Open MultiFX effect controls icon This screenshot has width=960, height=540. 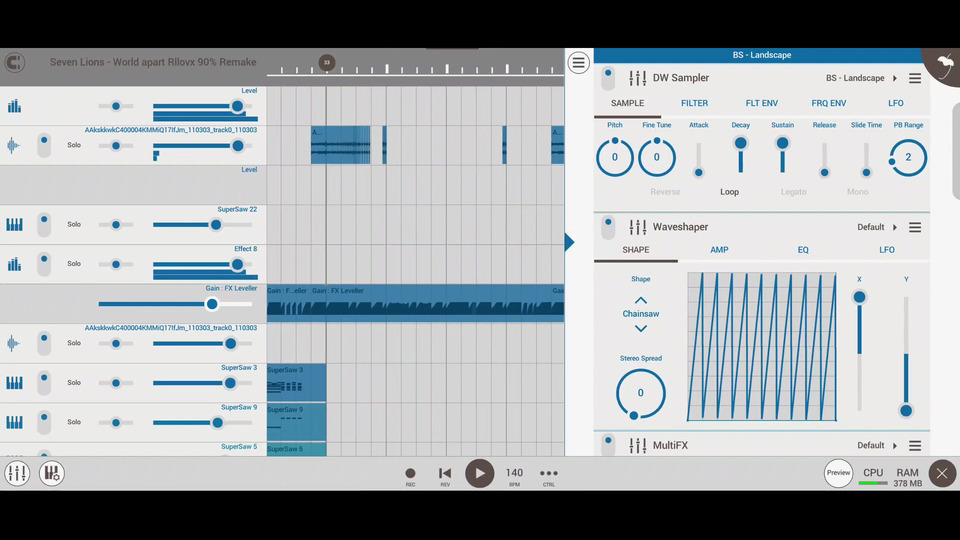click(637, 446)
